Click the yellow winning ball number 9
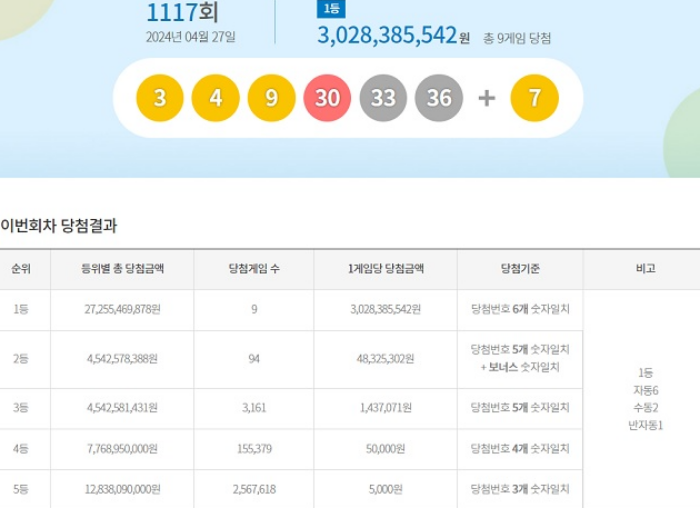700x508 pixels. 271,98
